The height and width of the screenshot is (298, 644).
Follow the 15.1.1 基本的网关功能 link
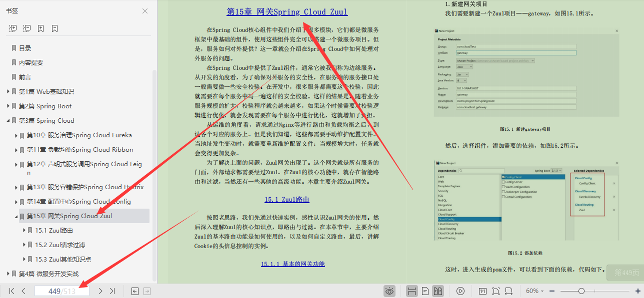293,264
